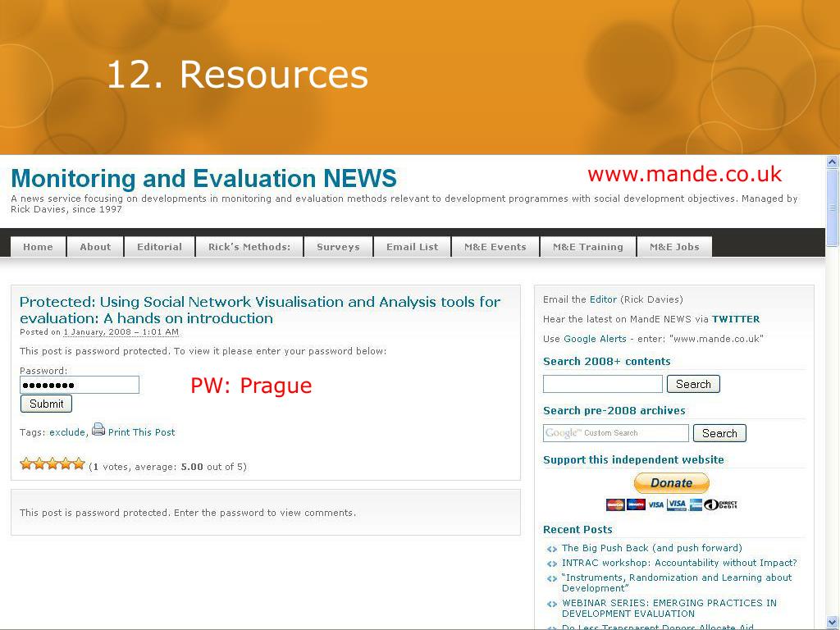Viewport: 840px width, 630px height.
Task: Open the protected post title link
Action: [260, 309]
